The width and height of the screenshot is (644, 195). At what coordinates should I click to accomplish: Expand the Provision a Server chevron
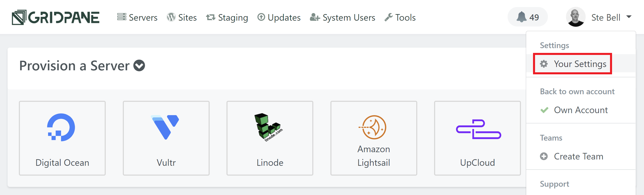[139, 66]
